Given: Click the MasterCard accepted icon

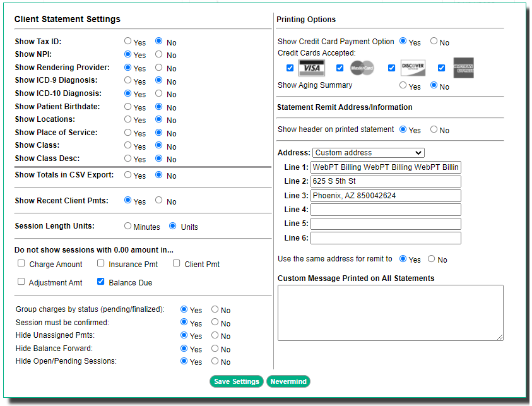Looking at the screenshot, I should (x=362, y=68).
